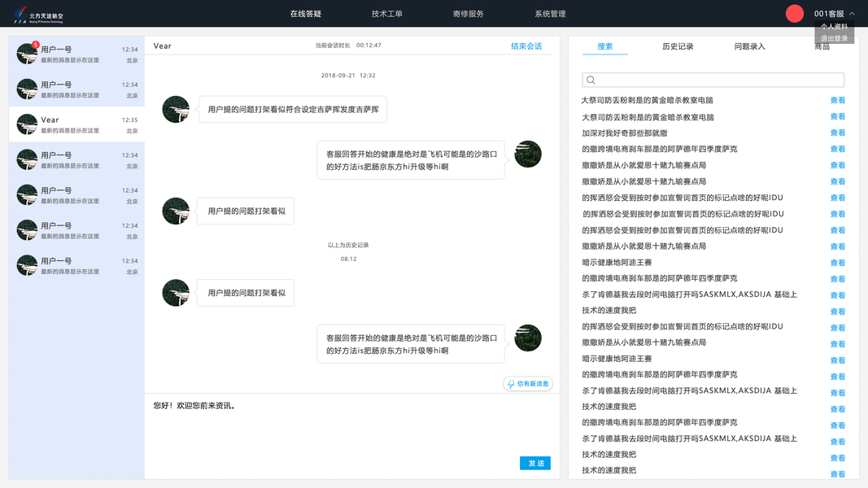868x488 pixels.
Task: Open the 系统管理 menu
Action: click(x=550, y=14)
